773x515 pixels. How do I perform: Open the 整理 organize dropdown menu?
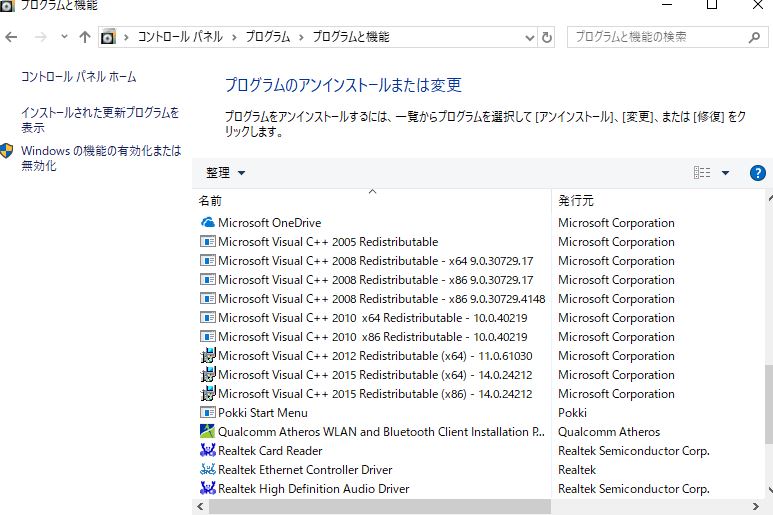click(225, 173)
